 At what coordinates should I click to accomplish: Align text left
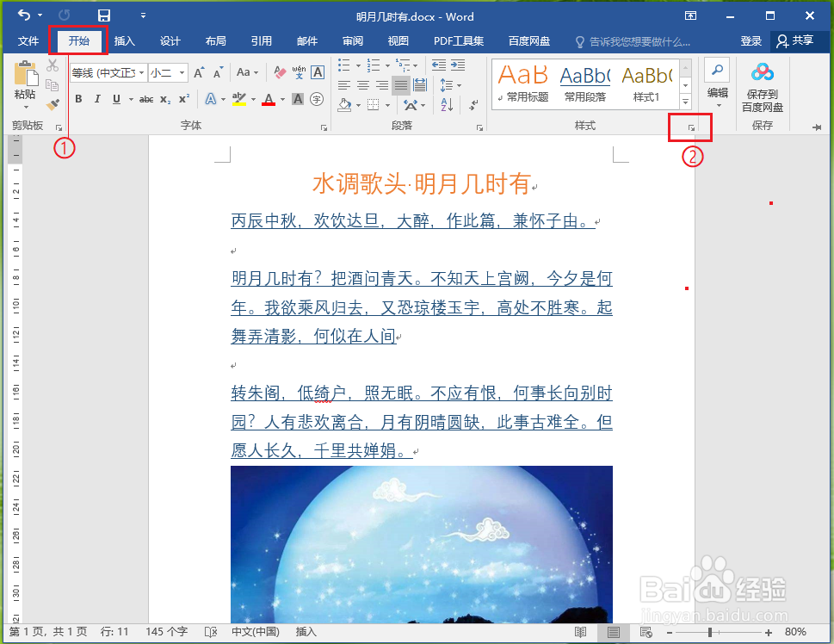(x=344, y=85)
